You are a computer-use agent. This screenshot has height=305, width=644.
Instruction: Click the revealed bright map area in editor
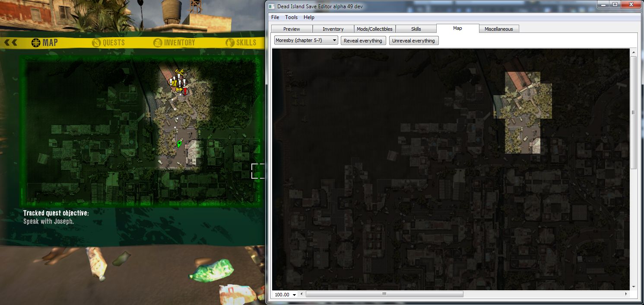click(523, 112)
